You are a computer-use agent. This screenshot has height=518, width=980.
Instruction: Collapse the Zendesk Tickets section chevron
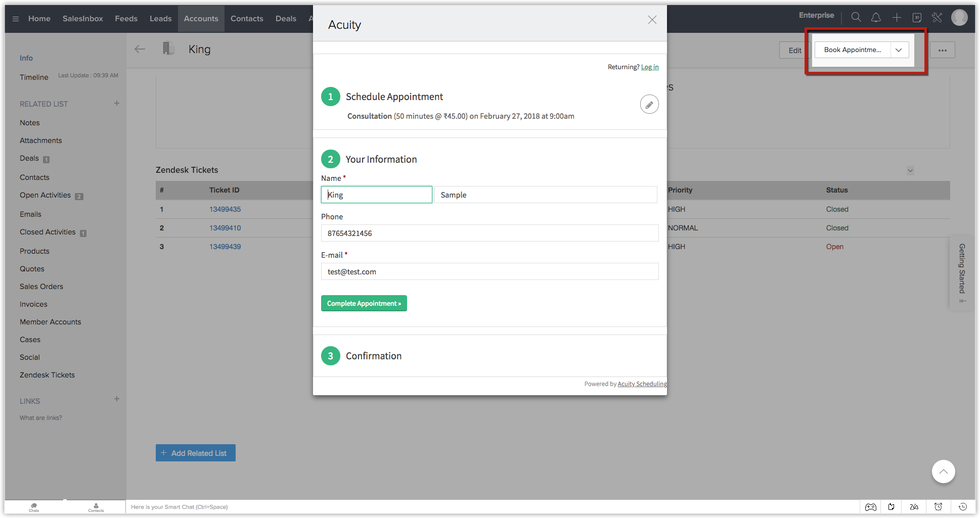910,170
